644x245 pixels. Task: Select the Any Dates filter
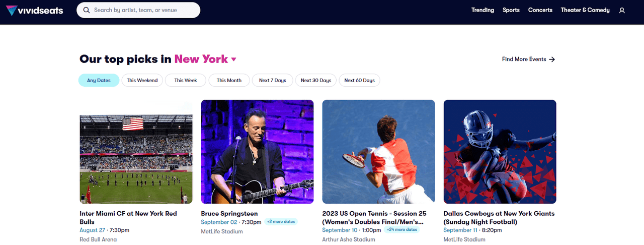click(99, 80)
